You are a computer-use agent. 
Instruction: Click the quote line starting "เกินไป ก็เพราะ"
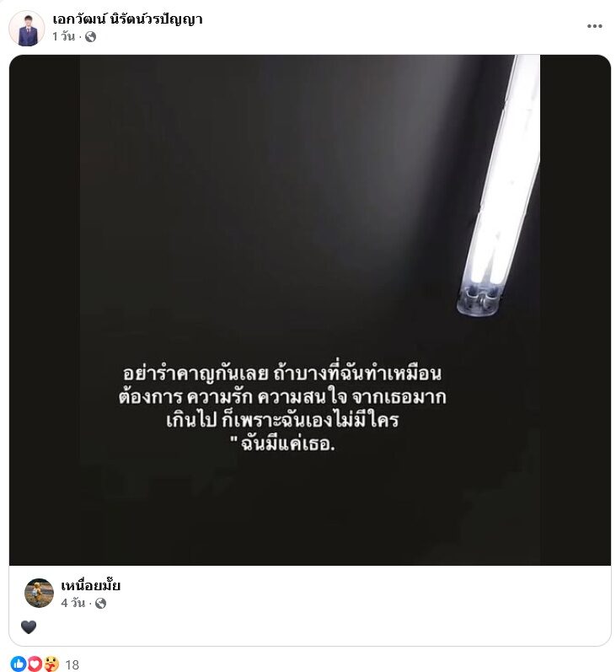tap(282, 420)
